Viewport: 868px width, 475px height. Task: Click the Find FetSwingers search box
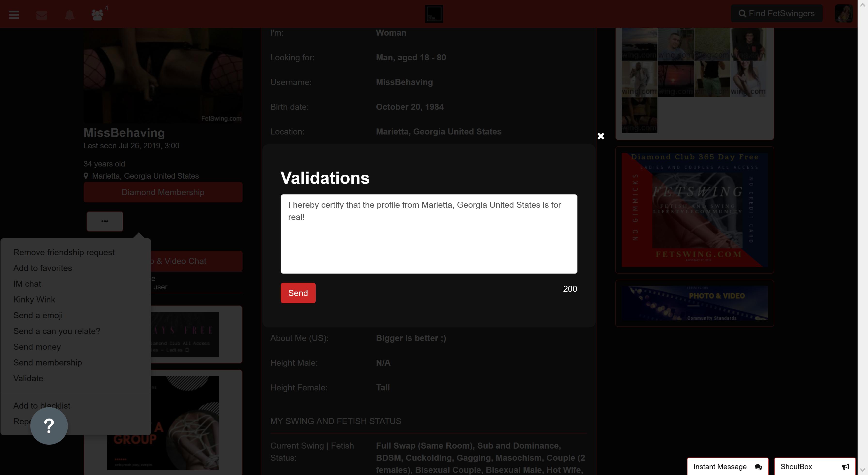click(x=776, y=14)
